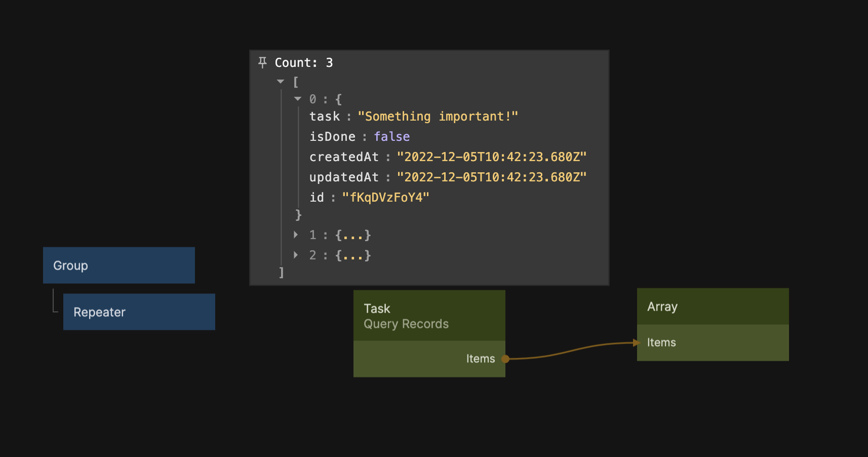Collapse item 0 in the inspector
868x457 pixels.
coord(298,99)
